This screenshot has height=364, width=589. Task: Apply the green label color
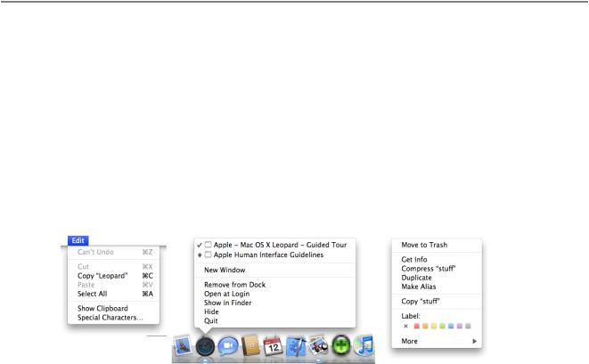[x=443, y=326]
